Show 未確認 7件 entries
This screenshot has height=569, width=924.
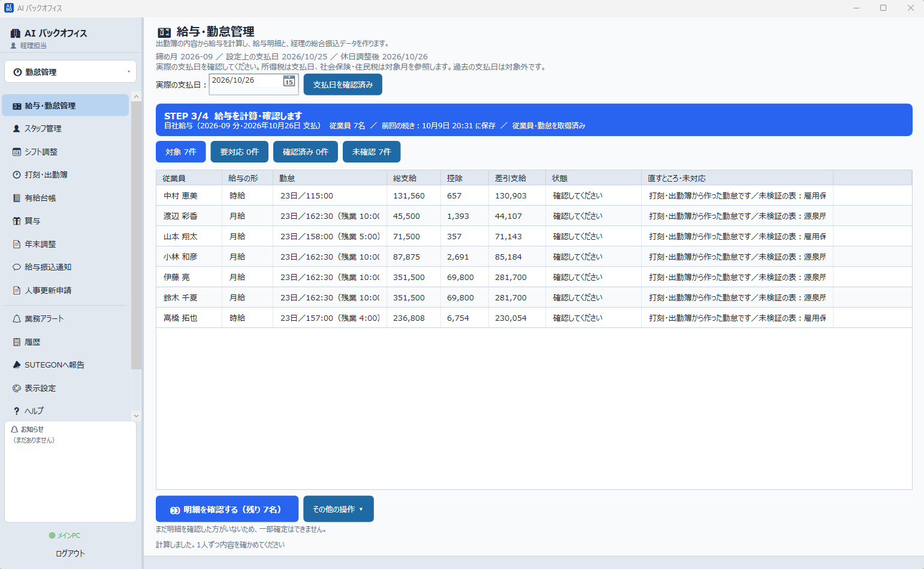pyautogui.click(x=372, y=152)
